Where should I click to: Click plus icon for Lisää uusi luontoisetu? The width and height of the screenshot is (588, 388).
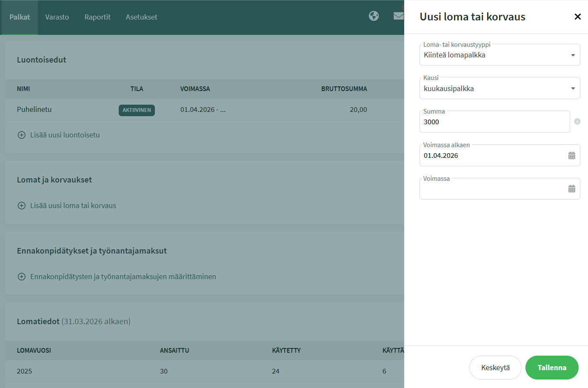tap(22, 135)
